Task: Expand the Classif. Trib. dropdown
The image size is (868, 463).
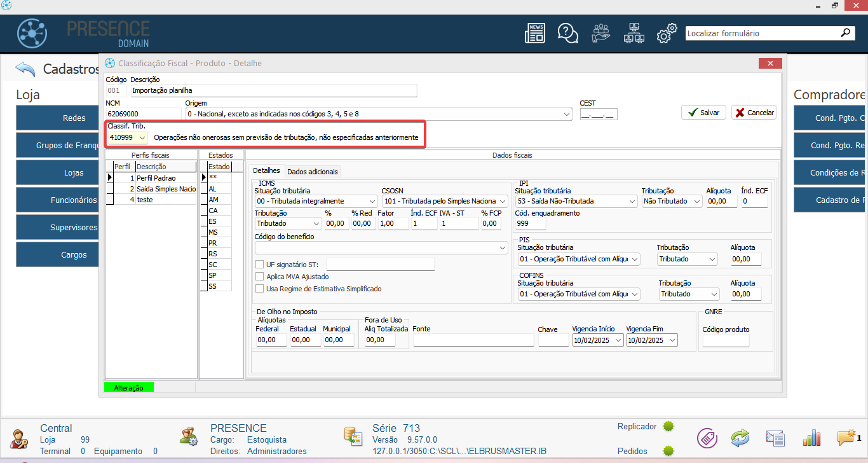Action: (x=142, y=137)
